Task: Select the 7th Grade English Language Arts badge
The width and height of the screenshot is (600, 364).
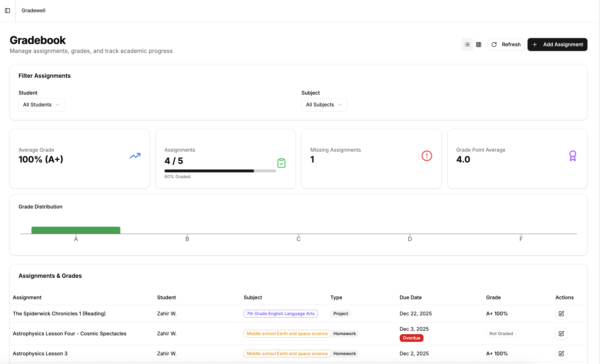Action: (x=280, y=314)
